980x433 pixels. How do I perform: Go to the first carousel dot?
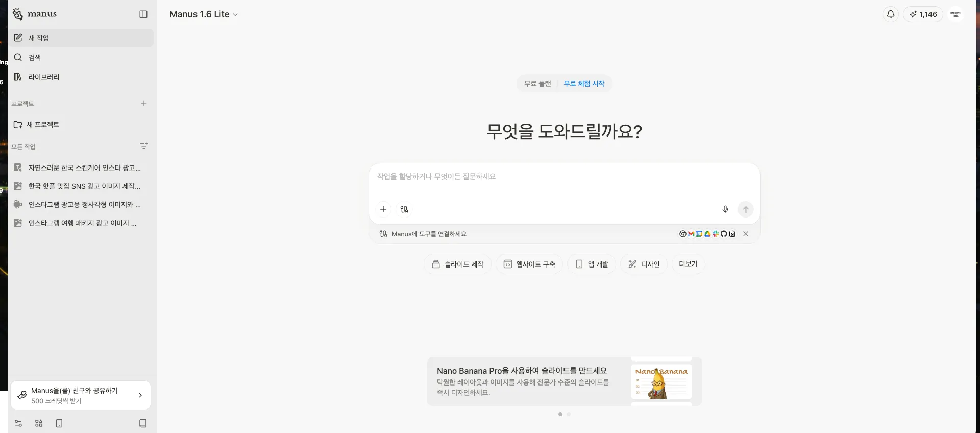pos(560,414)
